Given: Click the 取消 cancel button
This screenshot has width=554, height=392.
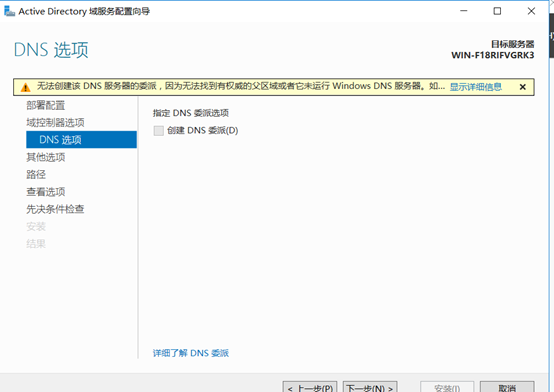Looking at the screenshot, I should click(x=507, y=387).
